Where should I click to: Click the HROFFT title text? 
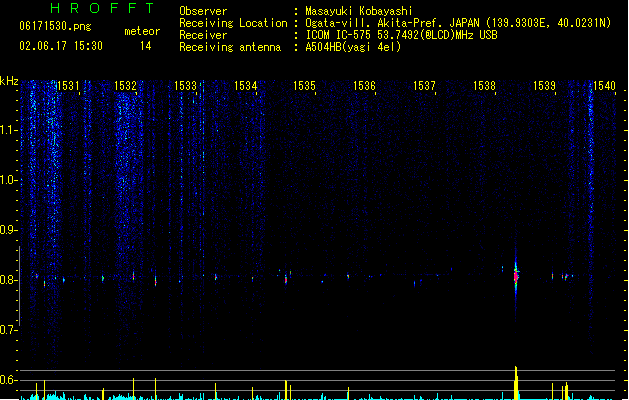click(x=102, y=8)
